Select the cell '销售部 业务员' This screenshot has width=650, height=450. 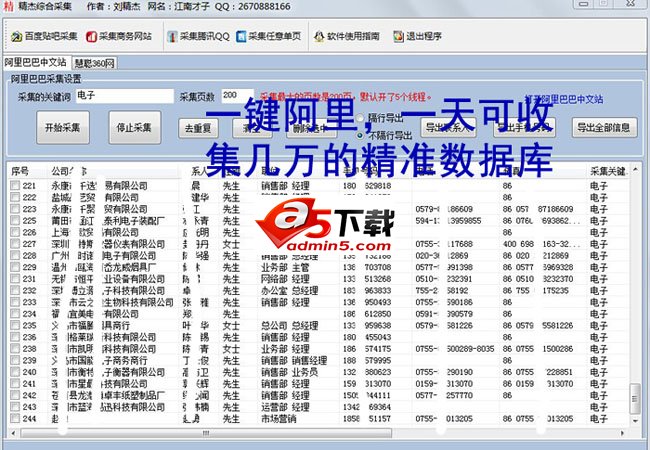point(290,372)
